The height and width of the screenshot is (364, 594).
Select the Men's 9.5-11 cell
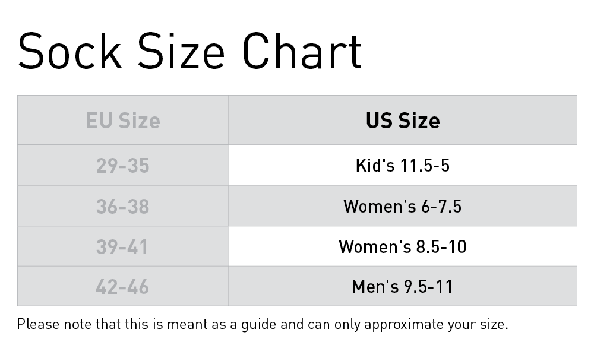pyautogui.click(x=403, y=287)
